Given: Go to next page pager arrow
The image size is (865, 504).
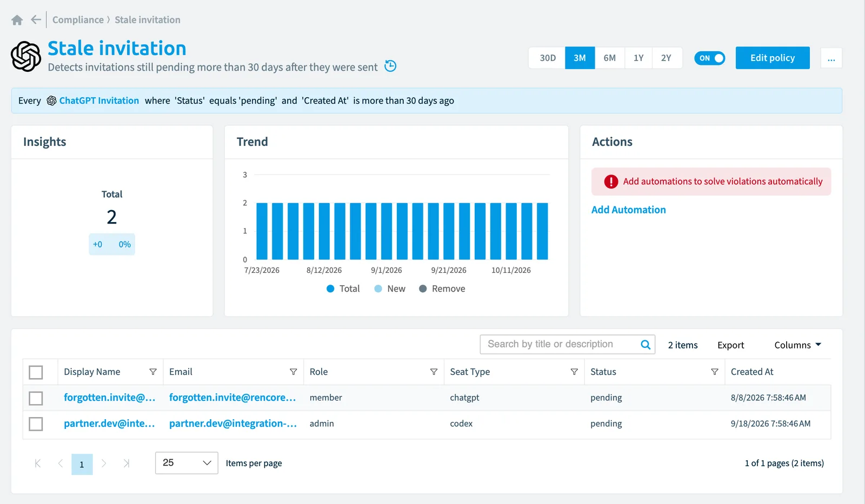Looking at the screenshot, I should [x=104, y=463].
